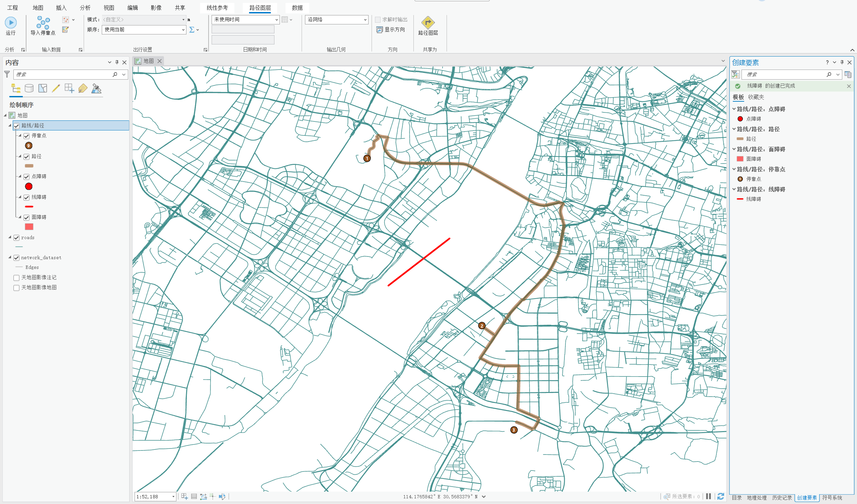Open the 工程 menu tab
Image resolution: width=857 pixels, height=504 pixels.
tap(13, 8)
